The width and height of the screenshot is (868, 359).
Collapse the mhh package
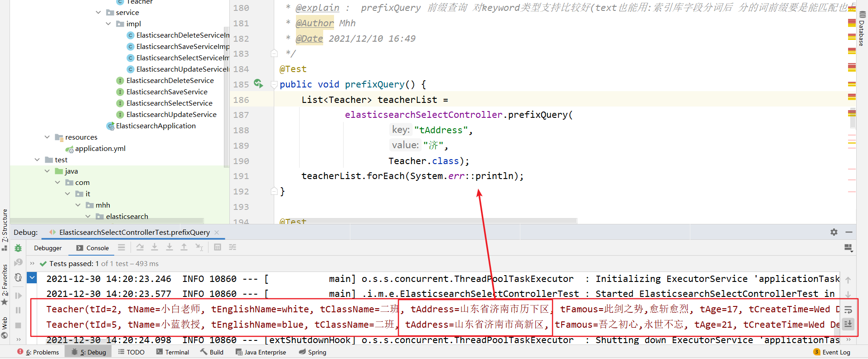click(78, 205)
